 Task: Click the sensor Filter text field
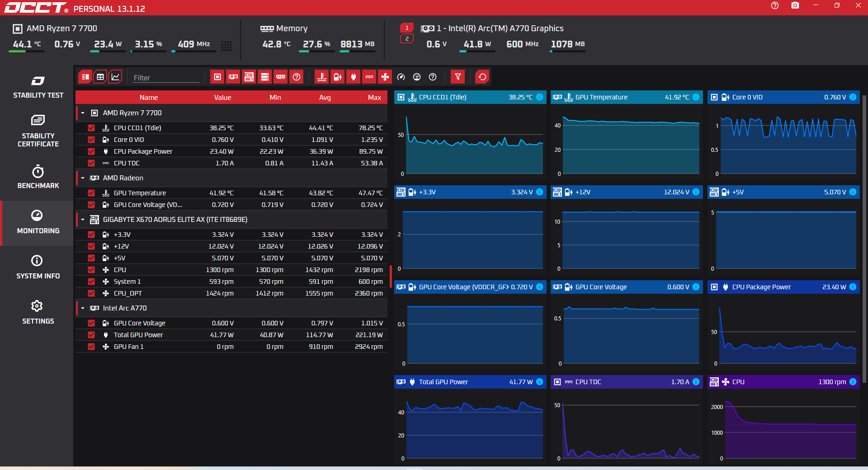tap(166, 78)
